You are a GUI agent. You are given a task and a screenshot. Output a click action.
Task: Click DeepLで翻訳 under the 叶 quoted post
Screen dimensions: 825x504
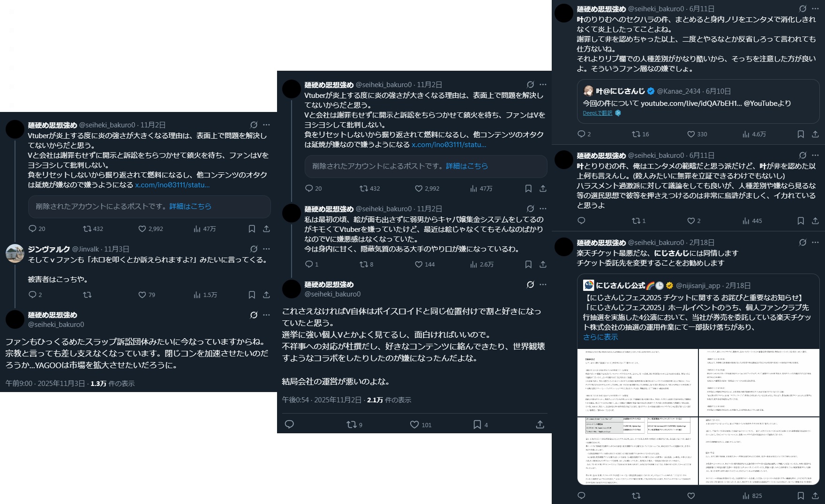pyautogui.click(x=597, y=113)
